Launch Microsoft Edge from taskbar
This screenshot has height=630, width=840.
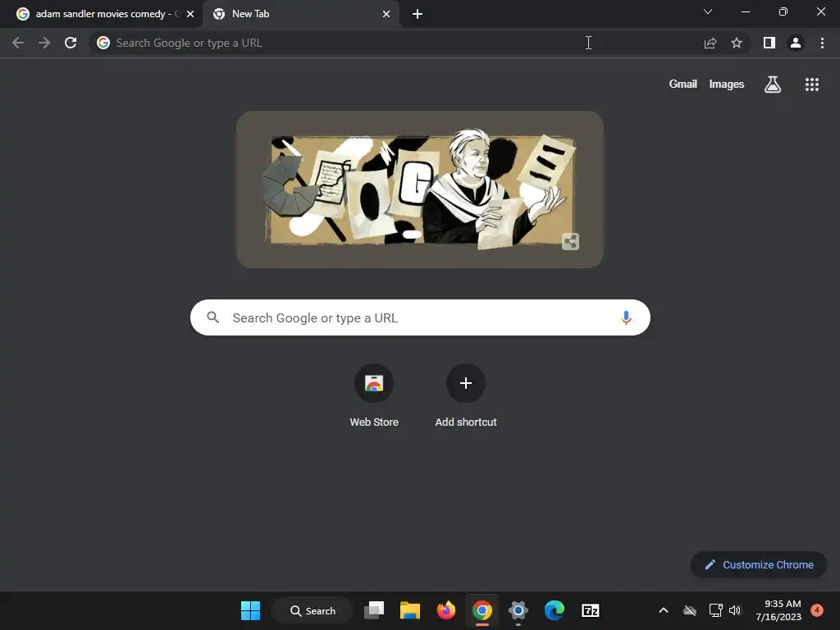pos(555,610)
